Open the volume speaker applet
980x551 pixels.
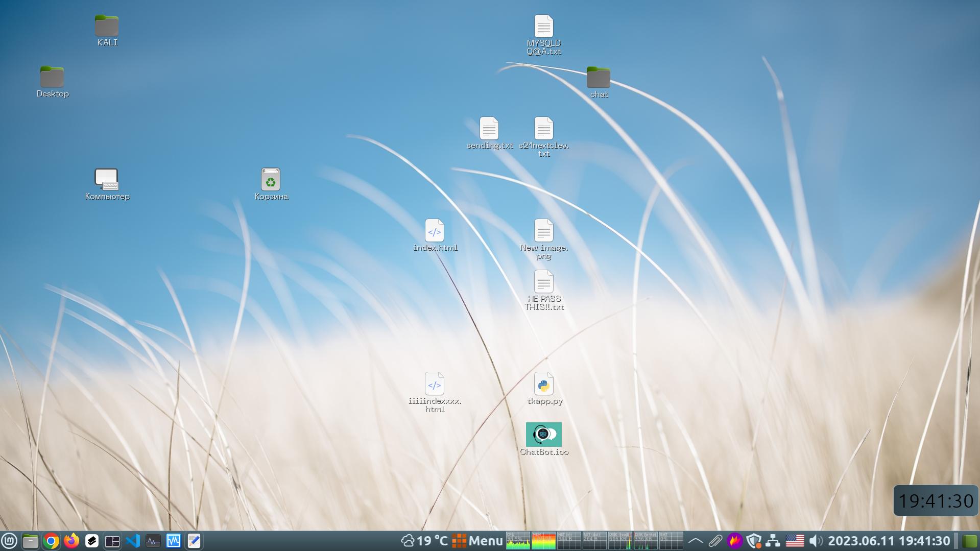[816, 541]
